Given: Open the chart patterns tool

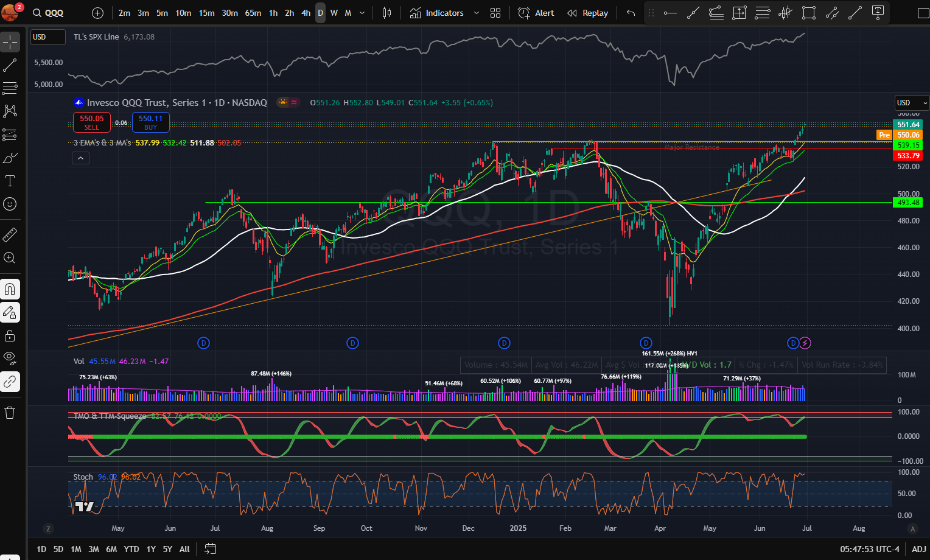Looking at the screenshot, I should [x=10, y=111].
